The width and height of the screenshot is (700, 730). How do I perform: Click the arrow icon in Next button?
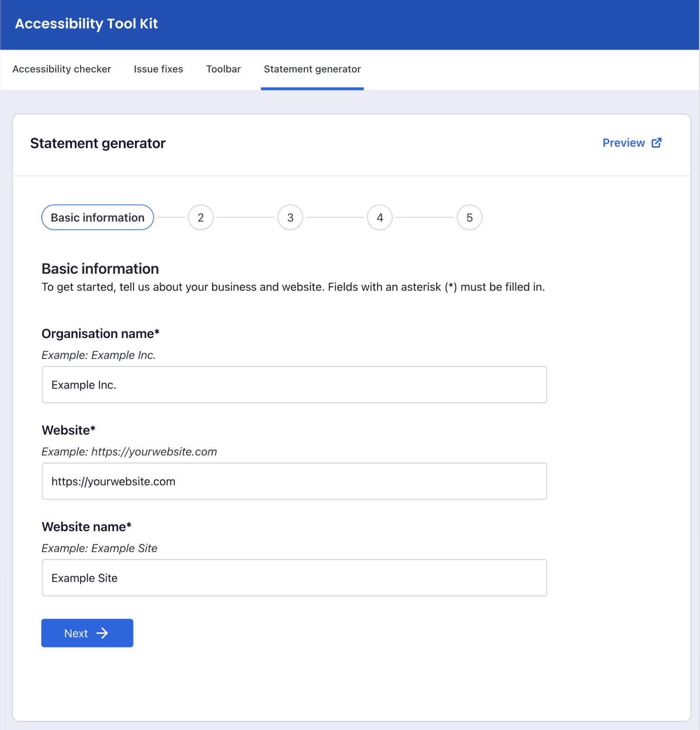point(102,633)
